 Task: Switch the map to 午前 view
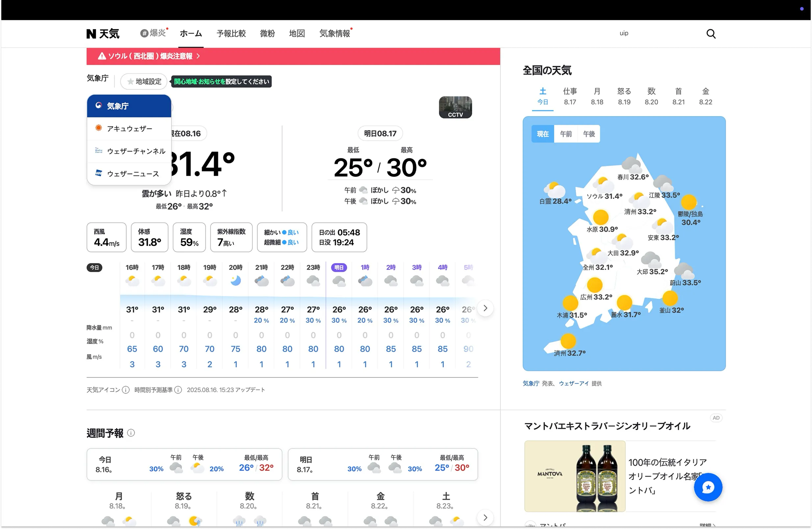click(565, 134)
